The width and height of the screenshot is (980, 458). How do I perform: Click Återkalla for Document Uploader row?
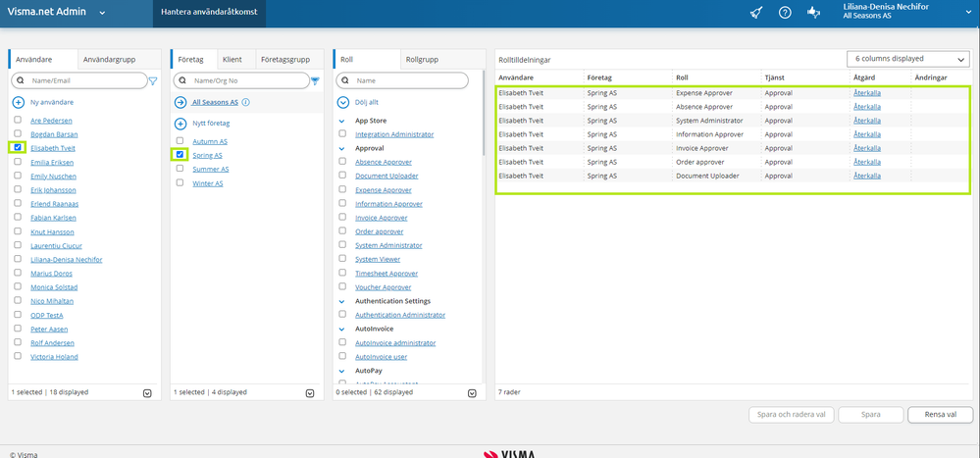point(867,177)
